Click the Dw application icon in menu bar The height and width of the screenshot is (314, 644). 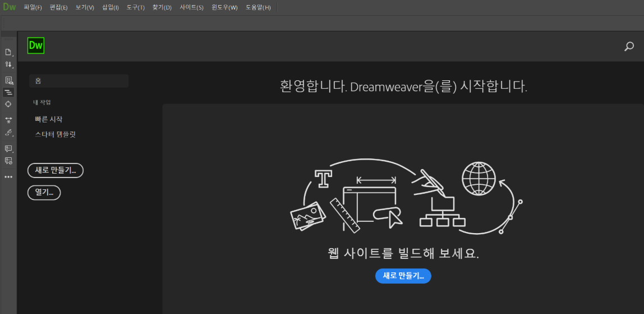pos(9,7)
